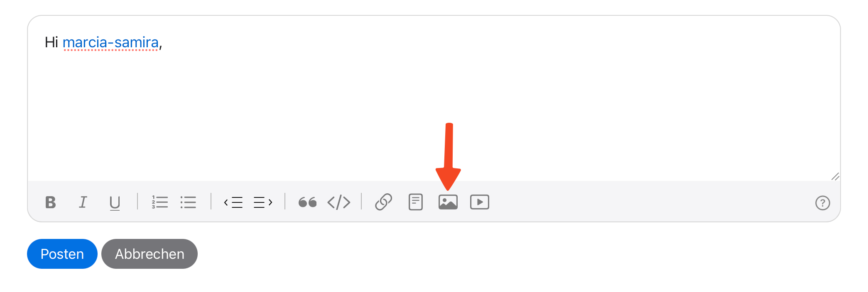Viewport: 868px width, 292px height.
Task: Toggle bold text formatting
Action: point(51,202)
